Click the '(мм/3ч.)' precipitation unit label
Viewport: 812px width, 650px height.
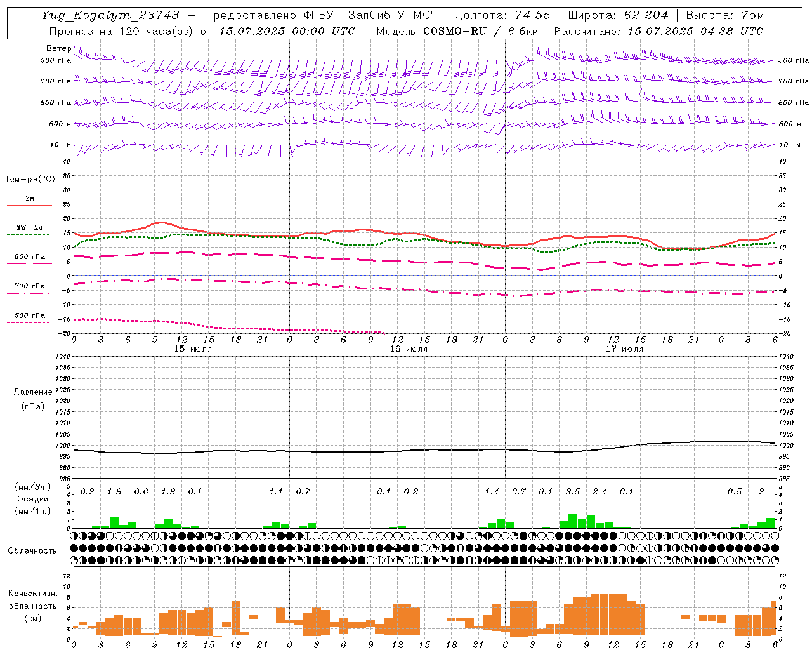click(33, 487)
